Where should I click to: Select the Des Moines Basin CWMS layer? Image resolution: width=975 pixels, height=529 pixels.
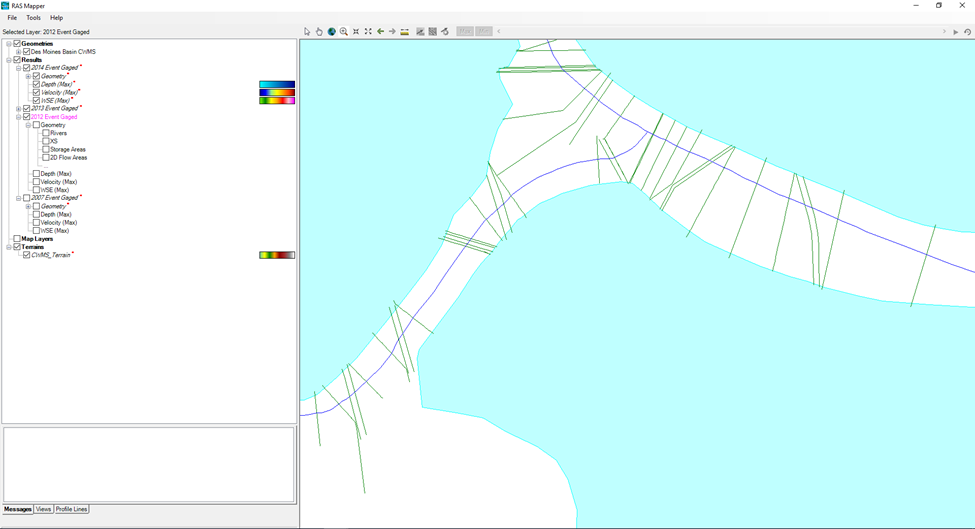click(63, 52)
